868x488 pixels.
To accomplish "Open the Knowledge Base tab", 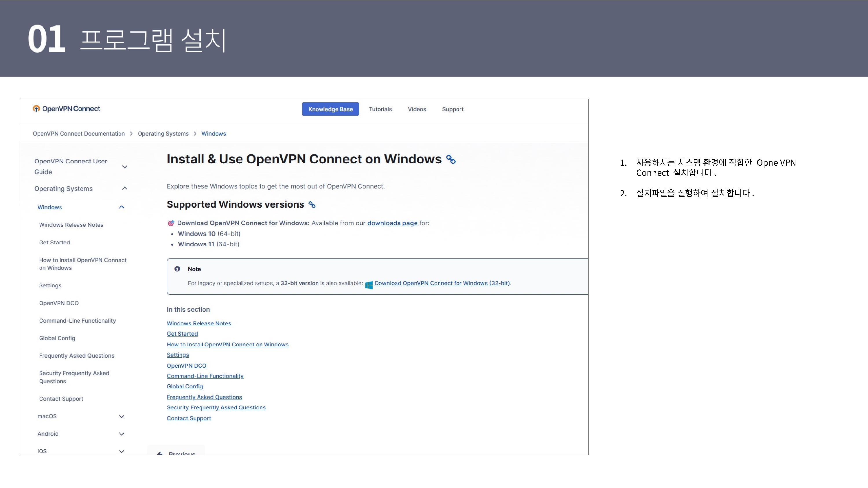I will (330, 109).
